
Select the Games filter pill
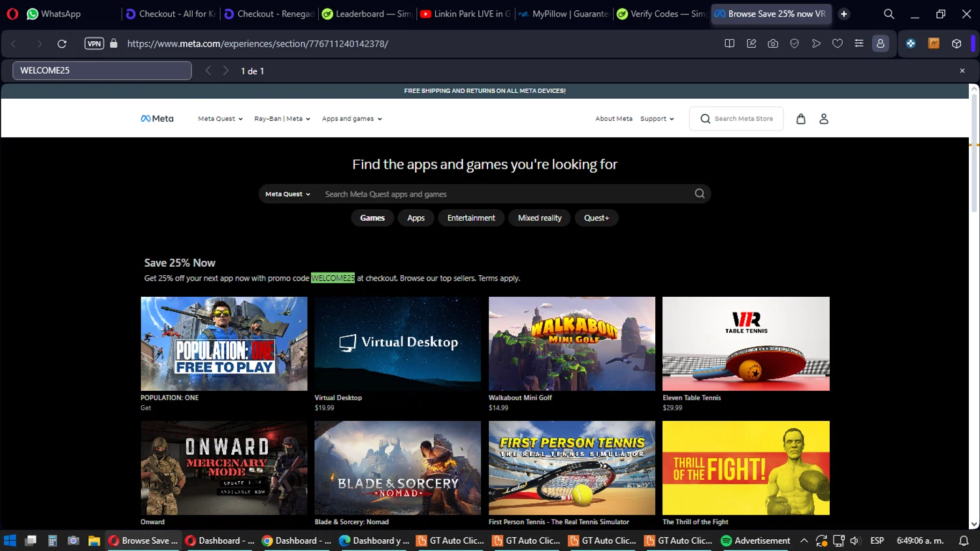[372, 218]
